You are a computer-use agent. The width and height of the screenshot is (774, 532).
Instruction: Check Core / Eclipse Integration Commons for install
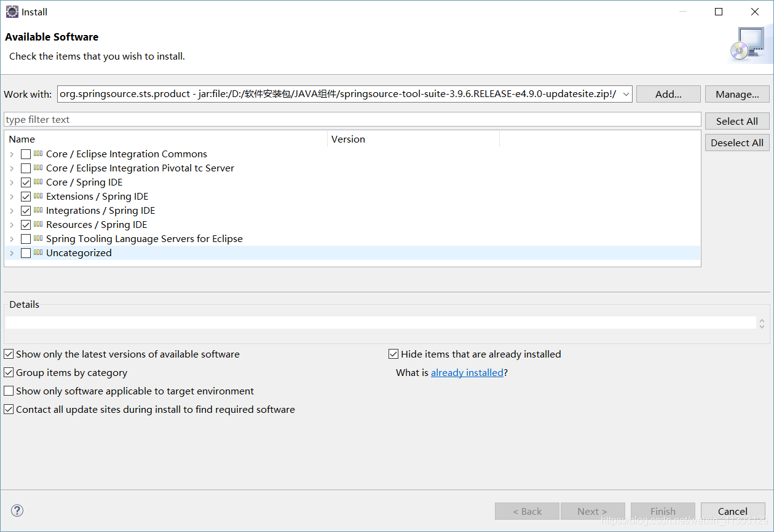tap(25, 154)
